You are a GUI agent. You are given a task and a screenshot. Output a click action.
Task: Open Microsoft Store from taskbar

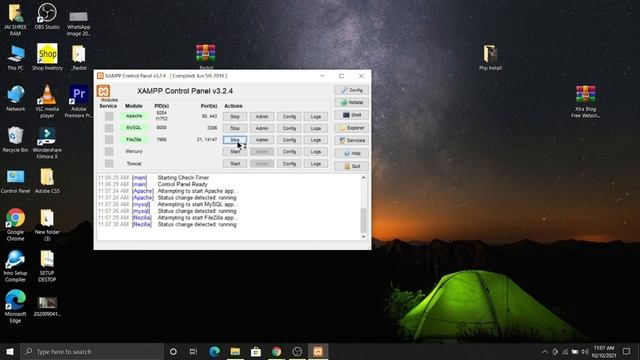[256, 351]
